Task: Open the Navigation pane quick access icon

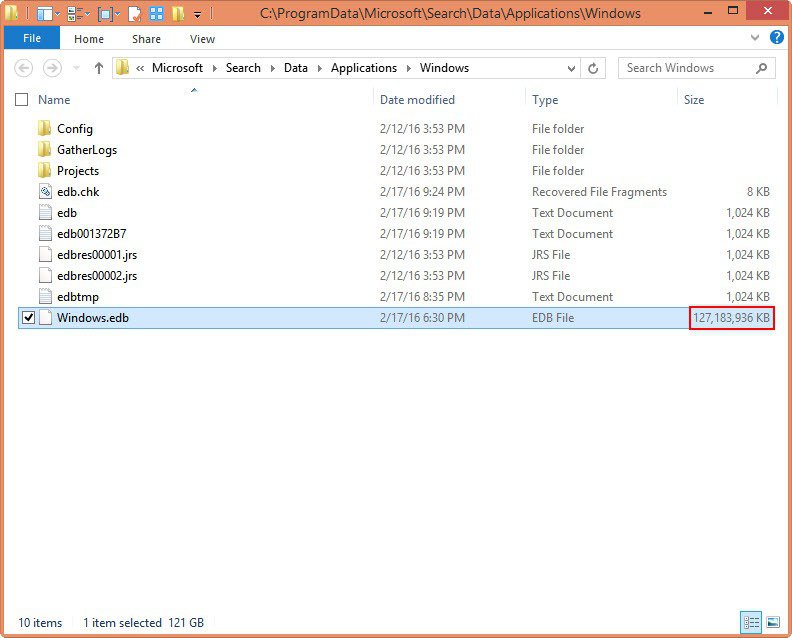Action: tap(44, 14)
